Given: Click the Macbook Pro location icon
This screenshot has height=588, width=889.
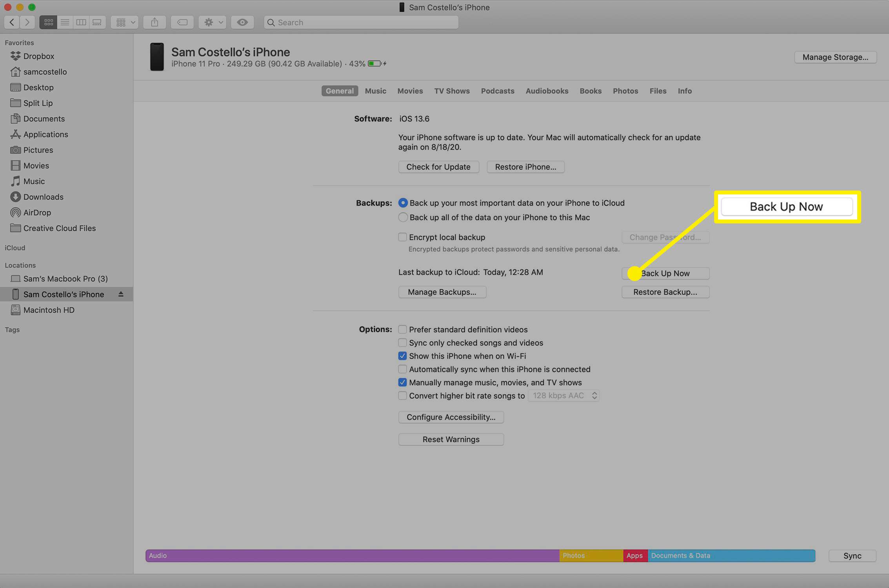Looking at the screenshot, I should pos(15,278).
